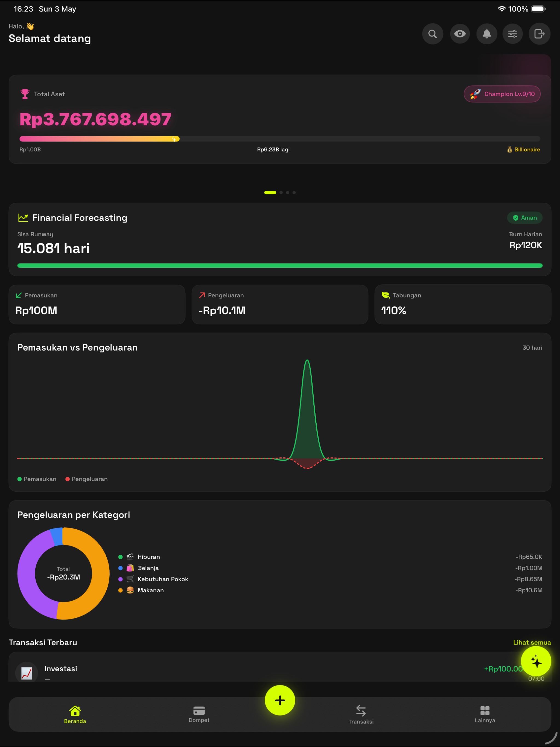The image size is (560, 747).
Task: Change the 30 hari chart range
Action: [532, 348]
